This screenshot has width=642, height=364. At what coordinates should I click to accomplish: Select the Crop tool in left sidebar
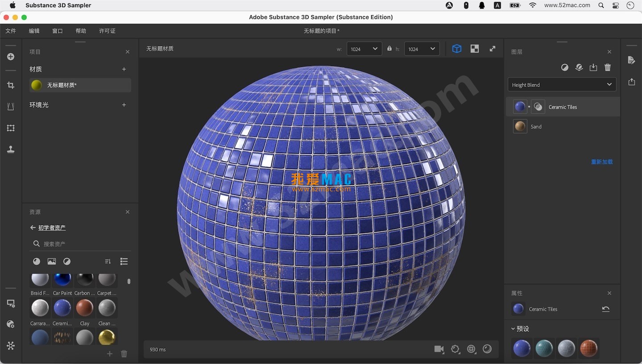pyautogui.click(x=11, y=85)
